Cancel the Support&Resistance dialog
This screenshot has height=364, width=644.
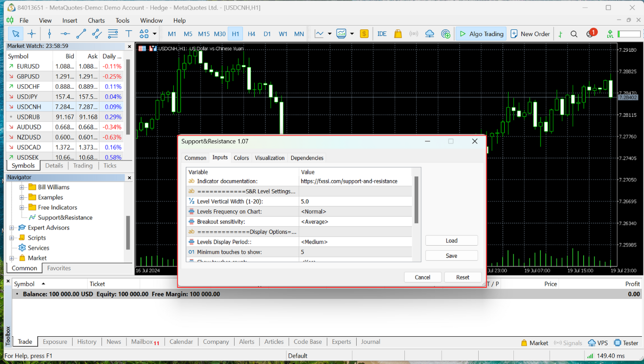(422, 277)
